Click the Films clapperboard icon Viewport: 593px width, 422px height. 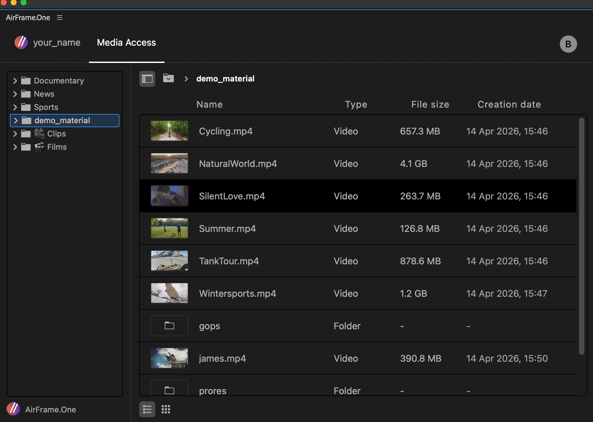[x=39, y=147]
